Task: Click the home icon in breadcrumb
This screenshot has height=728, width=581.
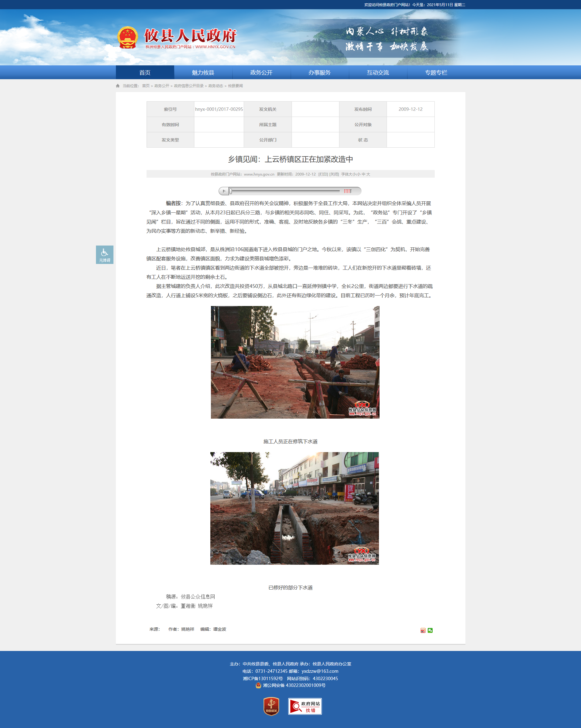Action: coord(118,86)
